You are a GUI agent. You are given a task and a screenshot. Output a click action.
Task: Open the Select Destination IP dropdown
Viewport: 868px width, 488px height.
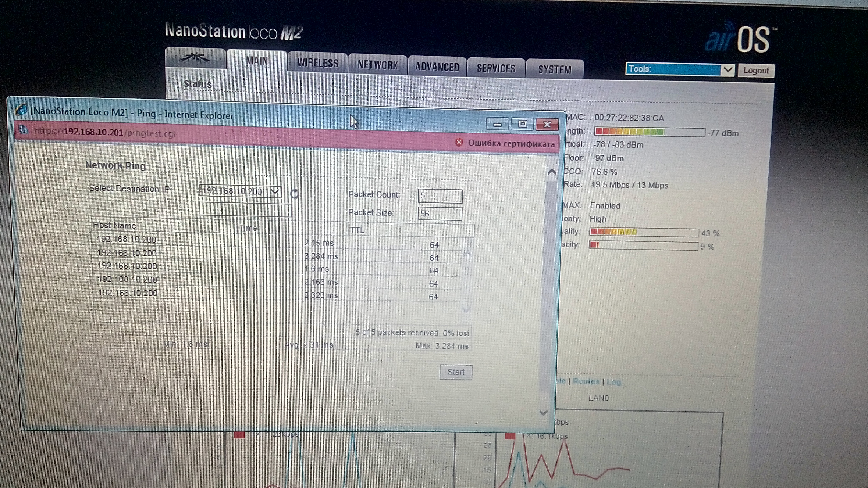[241, 191]
